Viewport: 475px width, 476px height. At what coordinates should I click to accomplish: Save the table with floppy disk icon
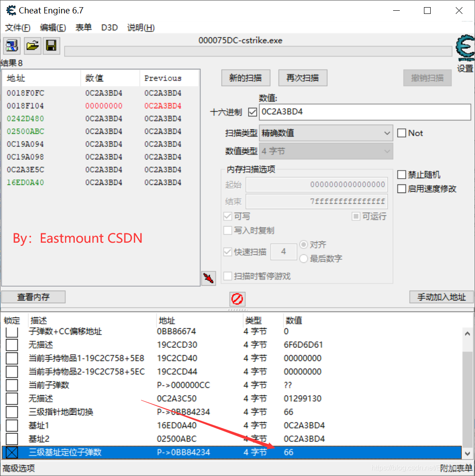click(x=51, y=46)
